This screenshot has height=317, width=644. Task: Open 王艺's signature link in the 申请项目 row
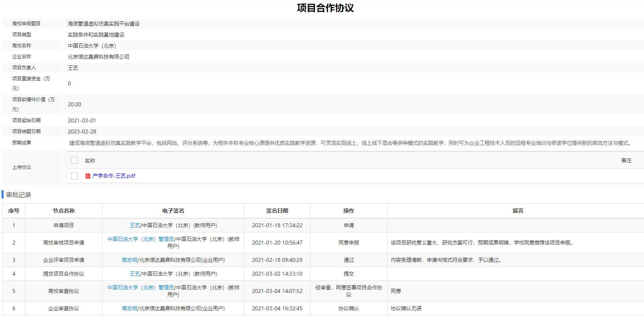pyautogui.click(x=134, y=226)
